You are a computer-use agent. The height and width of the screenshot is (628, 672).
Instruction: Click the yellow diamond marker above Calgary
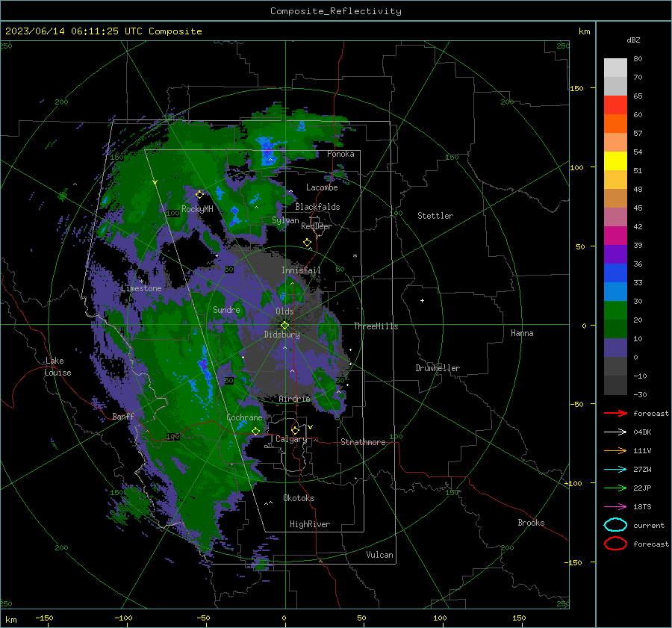pos(295,430)
